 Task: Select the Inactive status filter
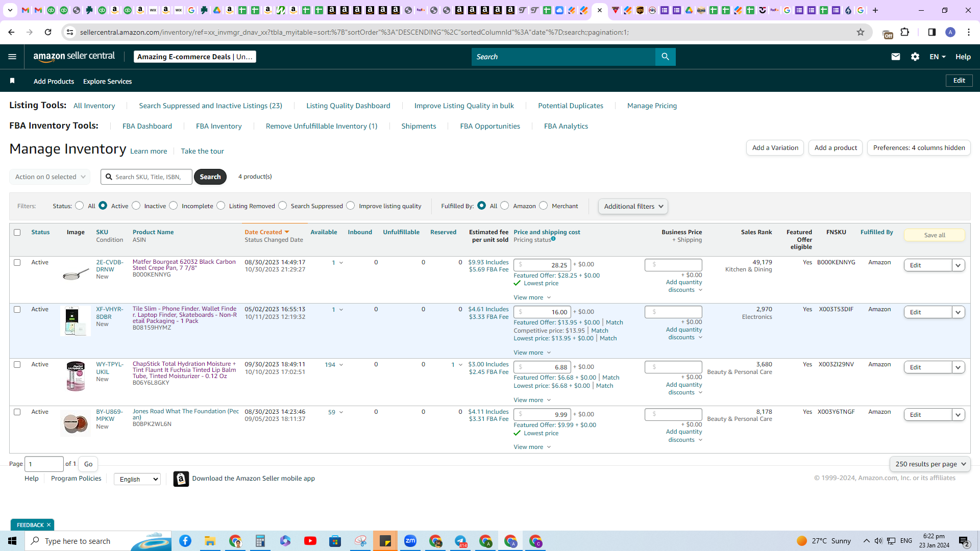pyautogui.click(x=136, y=206)
